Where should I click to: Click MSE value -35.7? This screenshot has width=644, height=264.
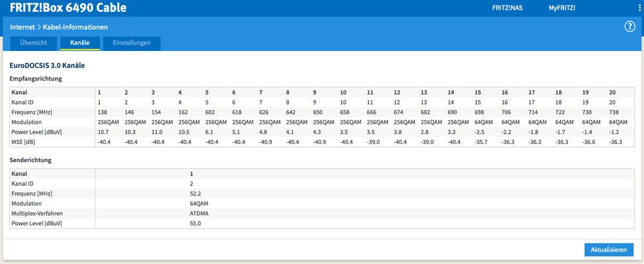(x=481, y=142)
